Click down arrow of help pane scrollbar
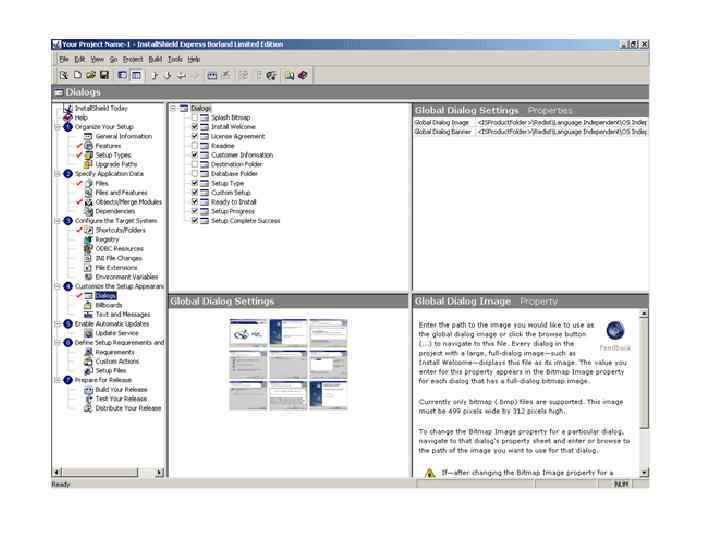 [644, 472]
